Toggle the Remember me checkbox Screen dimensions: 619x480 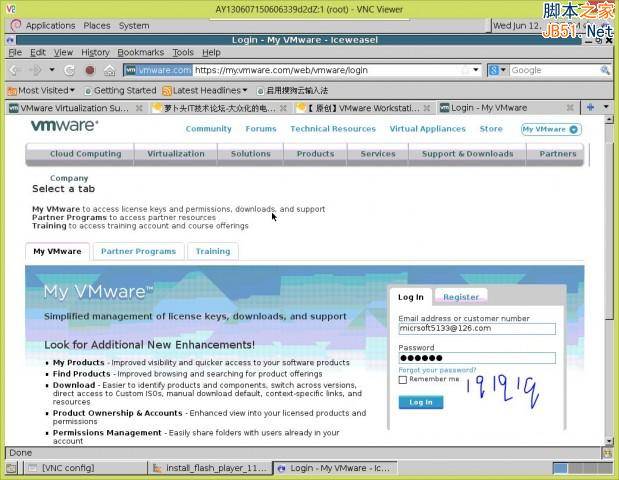tap(403, 380)
